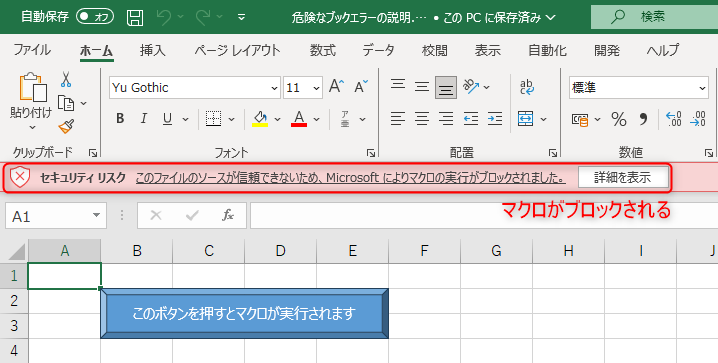718x363 pixels.
Task: Open the クリップボード dialog launcher
Action: pyautogui.click(x=93, y=153)
